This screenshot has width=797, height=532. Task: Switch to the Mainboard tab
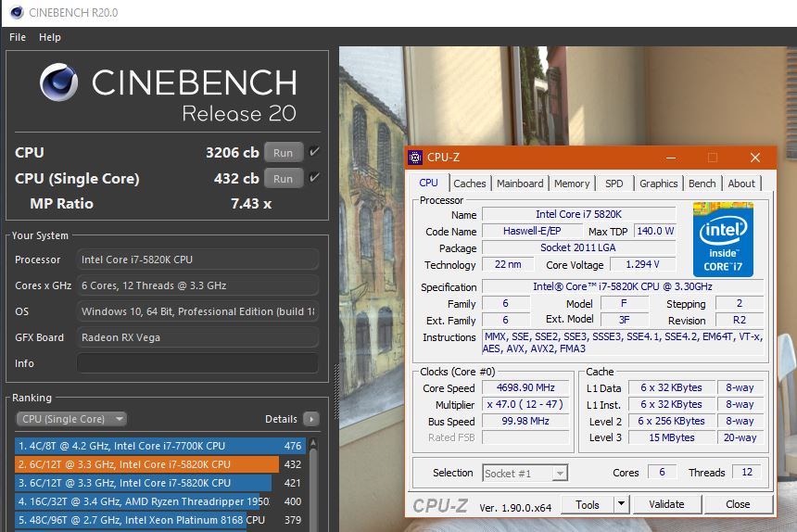point(520,184)
